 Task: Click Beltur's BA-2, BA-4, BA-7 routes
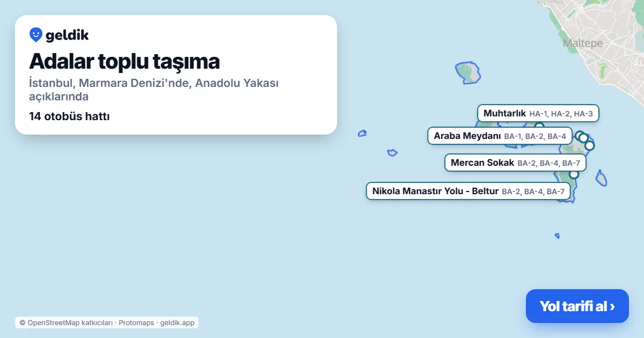coord(533,192)
